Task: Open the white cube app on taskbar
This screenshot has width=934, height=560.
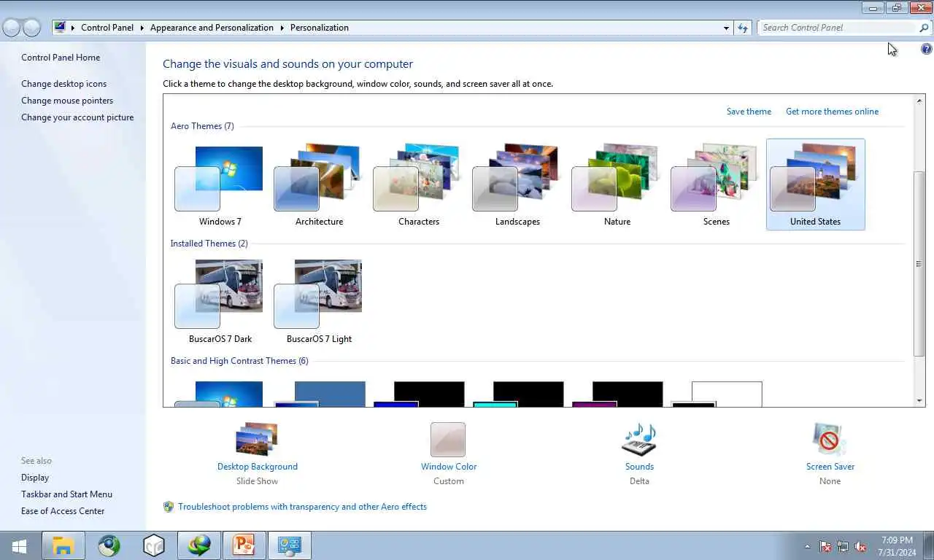Action: (154, 545)
